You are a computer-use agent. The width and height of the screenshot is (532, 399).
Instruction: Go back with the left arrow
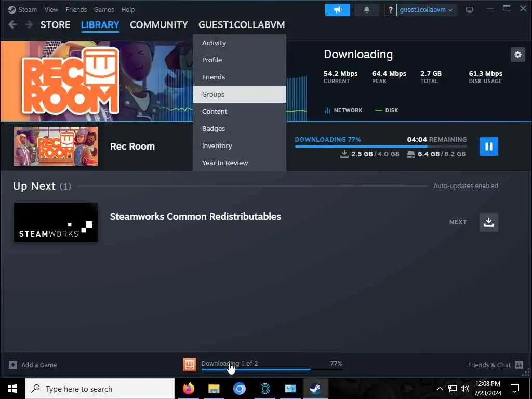pos(12,24)
